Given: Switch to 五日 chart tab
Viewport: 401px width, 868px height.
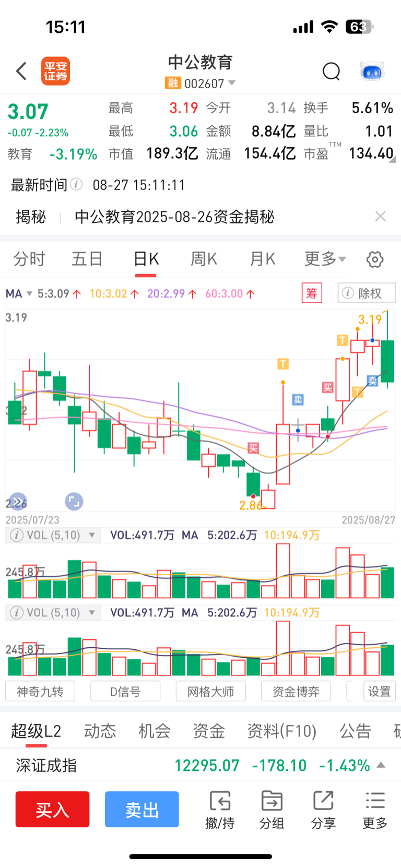Looking at the screenshot, I should tap(87, 259).
